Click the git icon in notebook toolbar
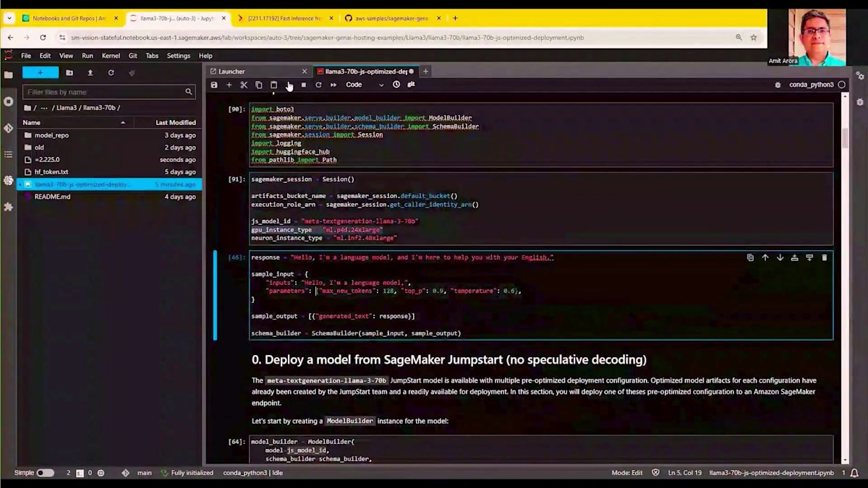 pos(411,85)
